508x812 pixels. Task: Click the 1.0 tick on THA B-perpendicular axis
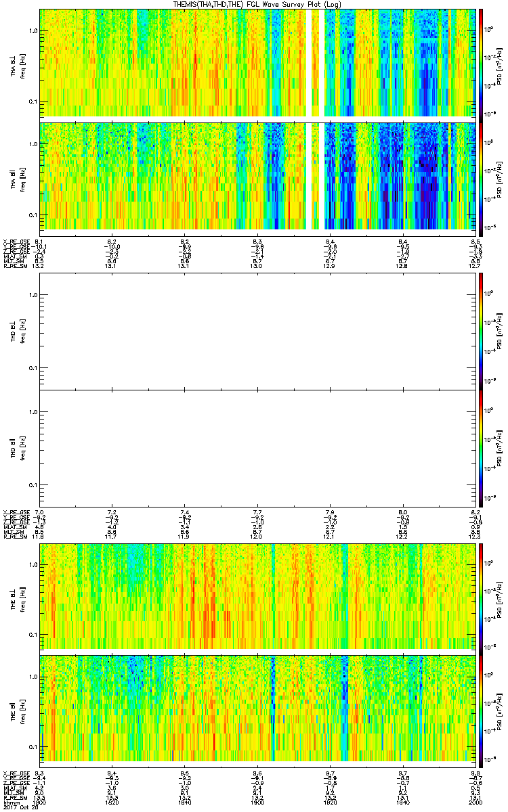[33, 31]
